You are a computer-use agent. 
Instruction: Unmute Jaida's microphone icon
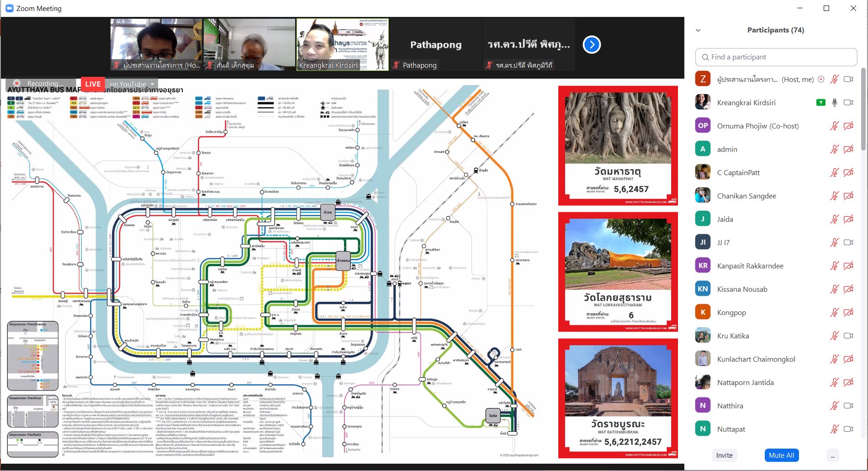coord(834,219)
